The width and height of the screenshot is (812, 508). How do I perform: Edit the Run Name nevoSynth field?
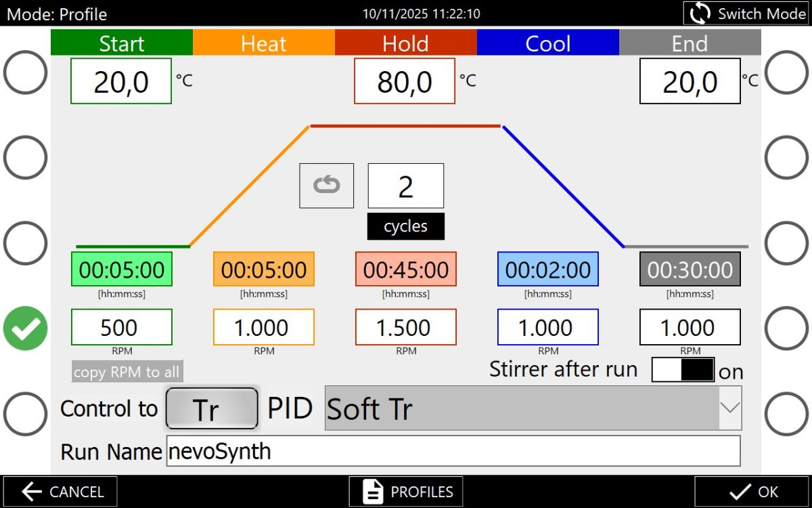453,451
